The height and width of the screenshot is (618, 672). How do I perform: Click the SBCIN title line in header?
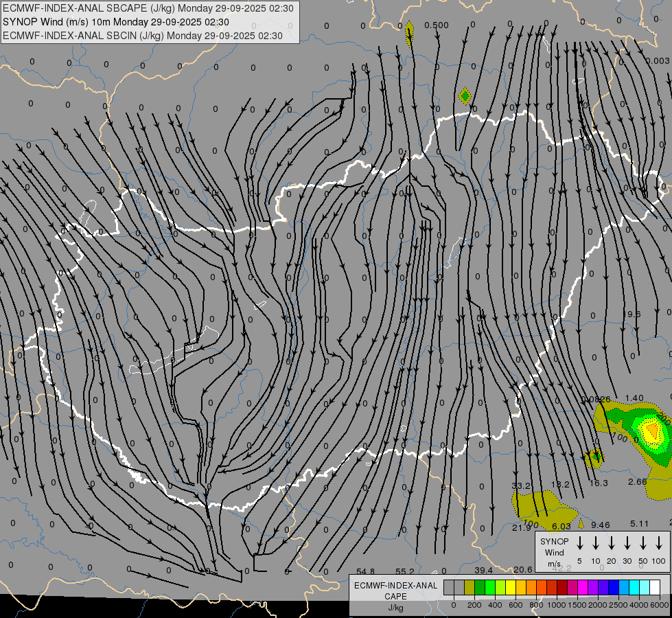143,36
